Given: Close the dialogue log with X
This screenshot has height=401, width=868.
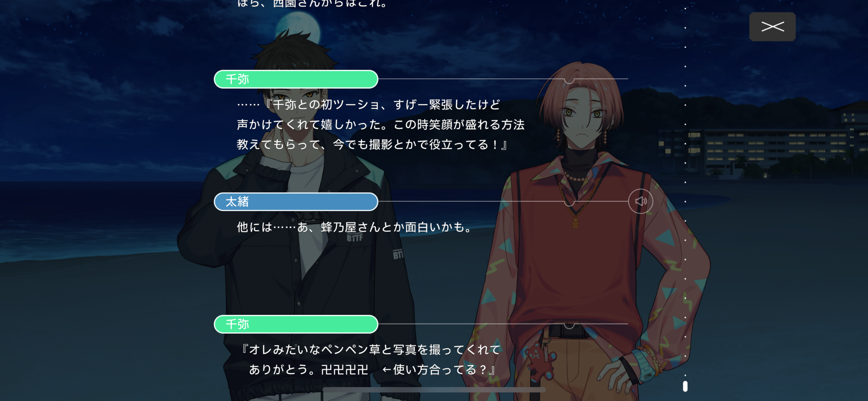Looking at the screenshot, I should click(773, 27).
